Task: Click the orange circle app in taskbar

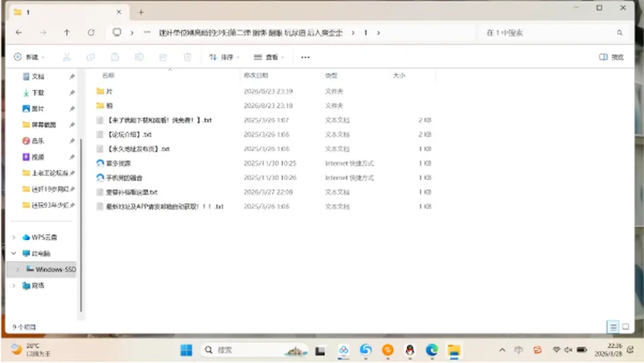Action: pos(388,350)
